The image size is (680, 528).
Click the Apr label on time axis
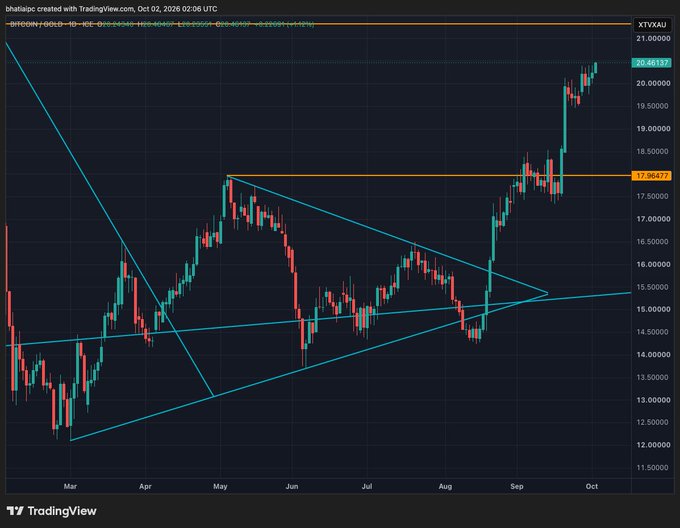tap(145, 486)
